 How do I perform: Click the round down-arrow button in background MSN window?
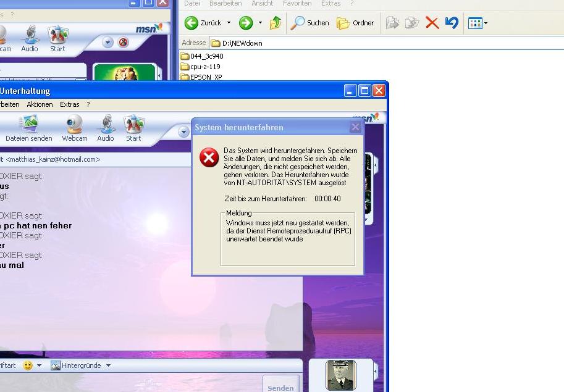[107, 43]
